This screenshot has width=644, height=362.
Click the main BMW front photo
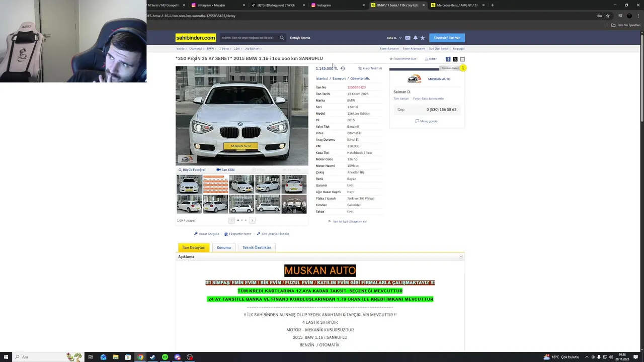242,116
